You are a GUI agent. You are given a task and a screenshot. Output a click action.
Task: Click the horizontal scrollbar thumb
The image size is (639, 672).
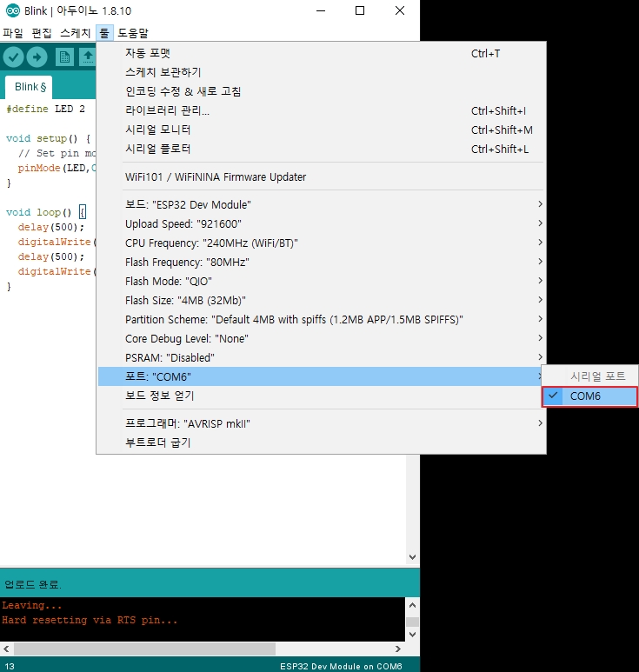pyautogui.click(x=144, y=649)
